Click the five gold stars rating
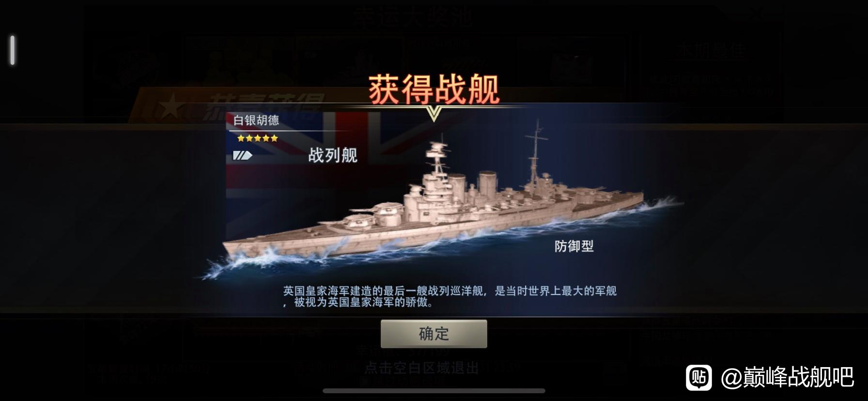 click(258, 139)
